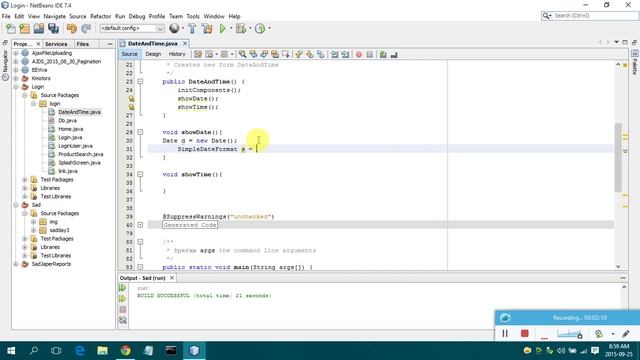This screenshot has width=640, height=360.
Task: Click the Find Selection magnifier icon in editor toolbar
Action: click(x=242, y=54)
